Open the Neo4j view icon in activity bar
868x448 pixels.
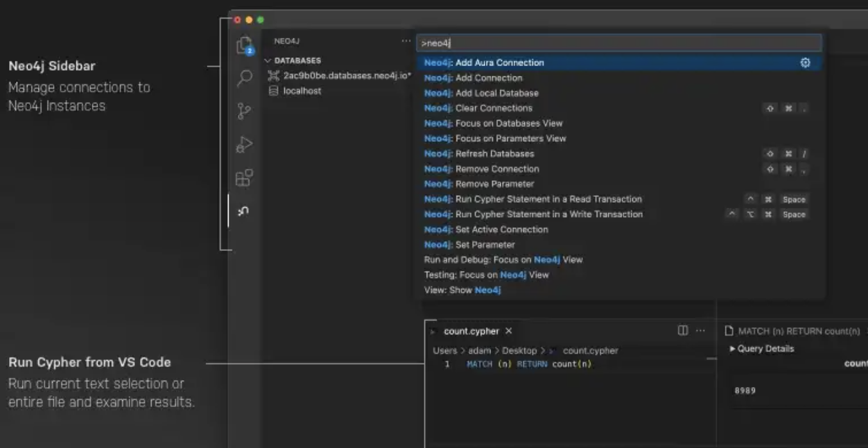(244, 211)
